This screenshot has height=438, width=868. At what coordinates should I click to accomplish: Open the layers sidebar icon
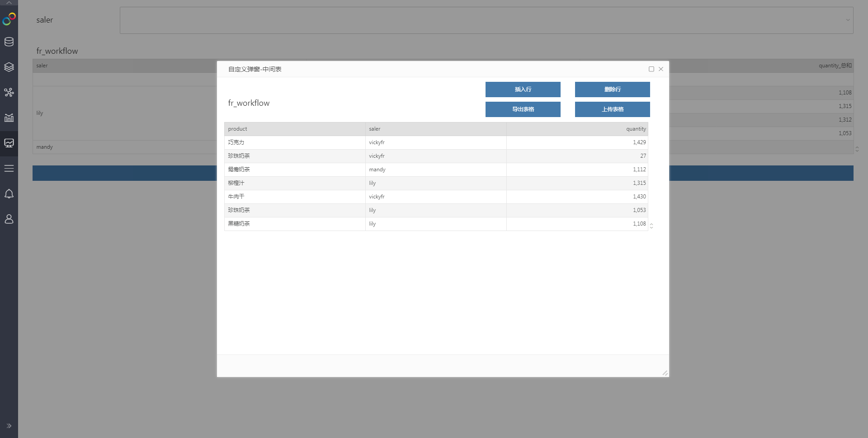pos(9,67)
